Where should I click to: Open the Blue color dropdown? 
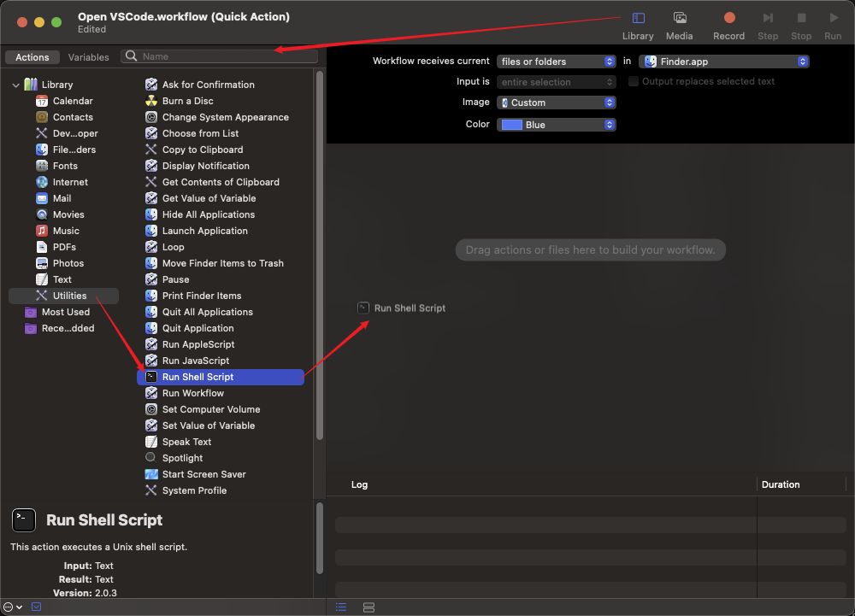[x=556, y=125]
